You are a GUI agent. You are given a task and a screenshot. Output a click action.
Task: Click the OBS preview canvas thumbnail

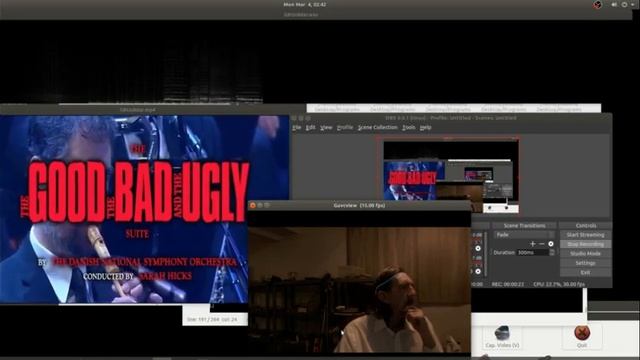pyautogui.click(x=451, y=177)
